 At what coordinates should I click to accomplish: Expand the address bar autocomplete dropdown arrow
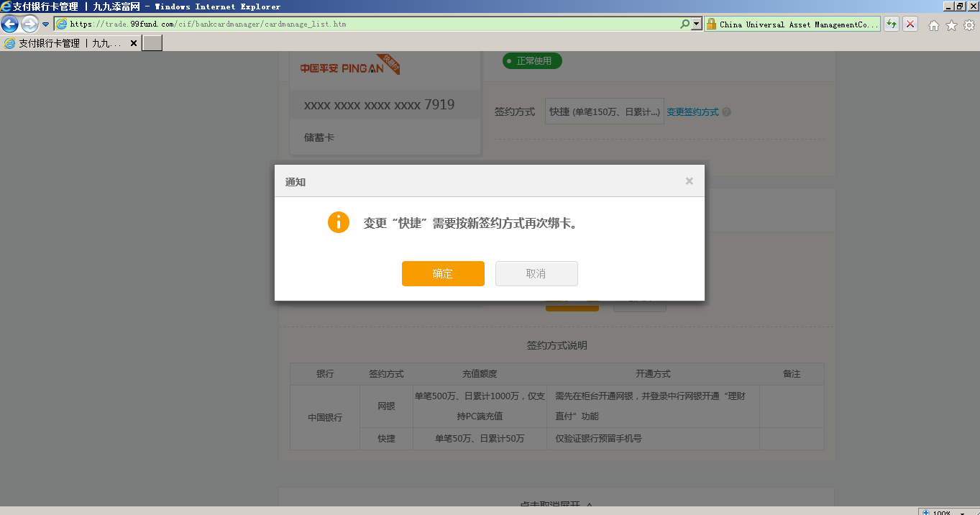[x=696, y=24]
